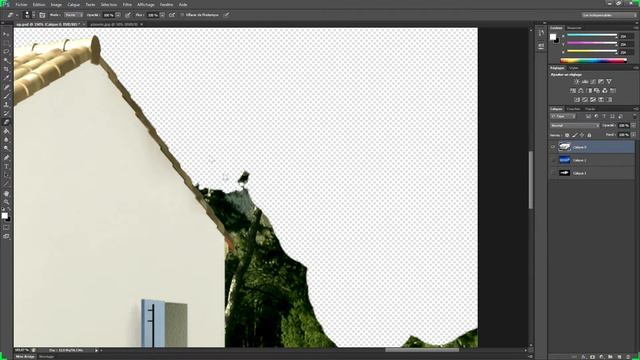640x360 pixels.
Task: Open the Calques panel Fond arrow
Action: coord(633,135)
